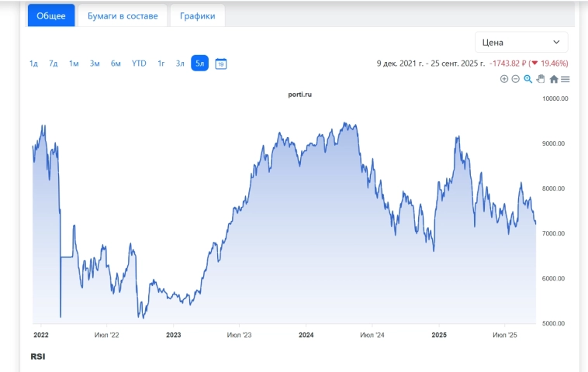588x372 pixels.
Task: Enable the panning hand tool
Action: click(541, 79)
